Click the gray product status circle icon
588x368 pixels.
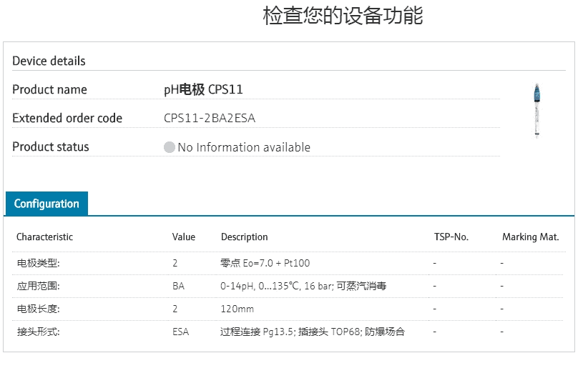pyautogui.click(x=170, y=147)
